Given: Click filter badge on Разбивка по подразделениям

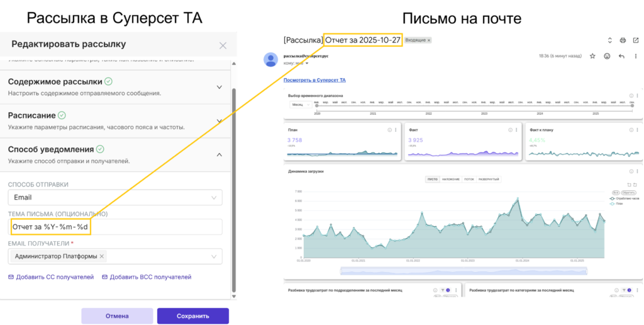Looking at the screenshot, I should 446,290.
